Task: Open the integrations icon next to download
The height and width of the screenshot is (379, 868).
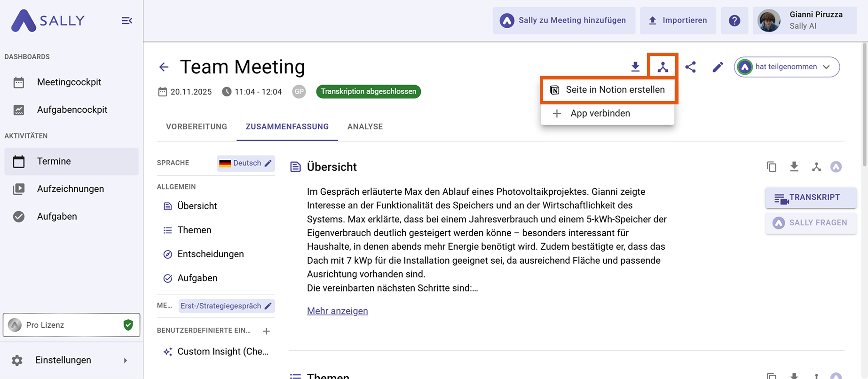Action: 663,67
